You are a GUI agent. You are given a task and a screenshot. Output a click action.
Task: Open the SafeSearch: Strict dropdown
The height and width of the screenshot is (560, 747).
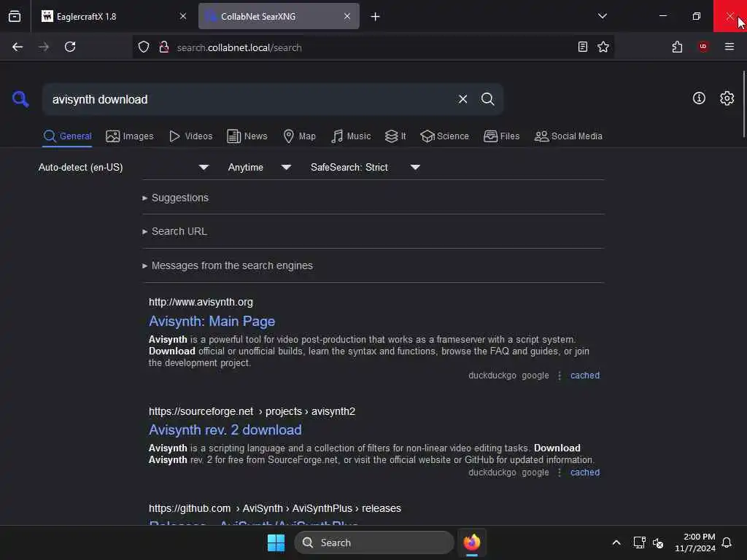pyautogui.click(x=365, y=167)
